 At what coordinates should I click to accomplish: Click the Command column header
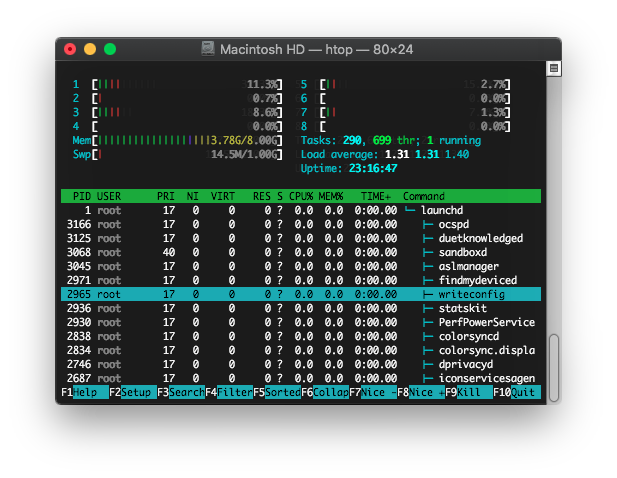[x=424, y=196]
